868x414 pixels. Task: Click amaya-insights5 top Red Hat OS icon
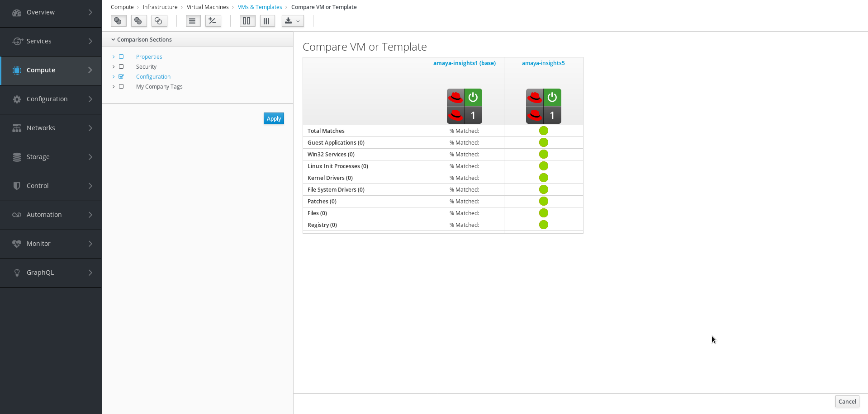pos(535,97)
